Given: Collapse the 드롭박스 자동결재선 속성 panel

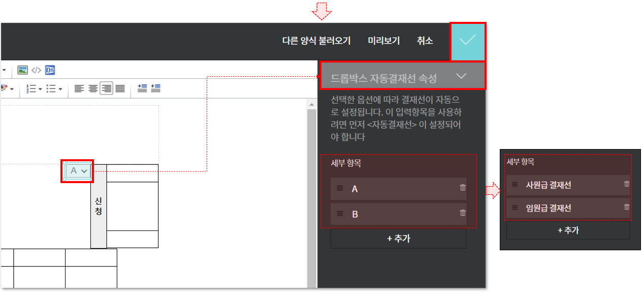Looking at the screenshot, I should tap(461, 76).
